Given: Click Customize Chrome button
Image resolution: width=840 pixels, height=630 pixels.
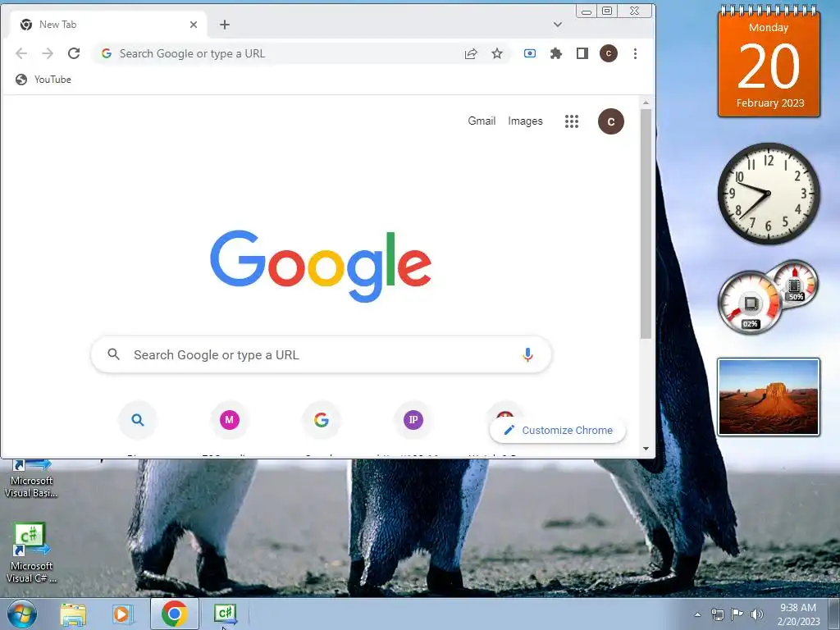Looking at the screenshot, I should coord(558,430).
